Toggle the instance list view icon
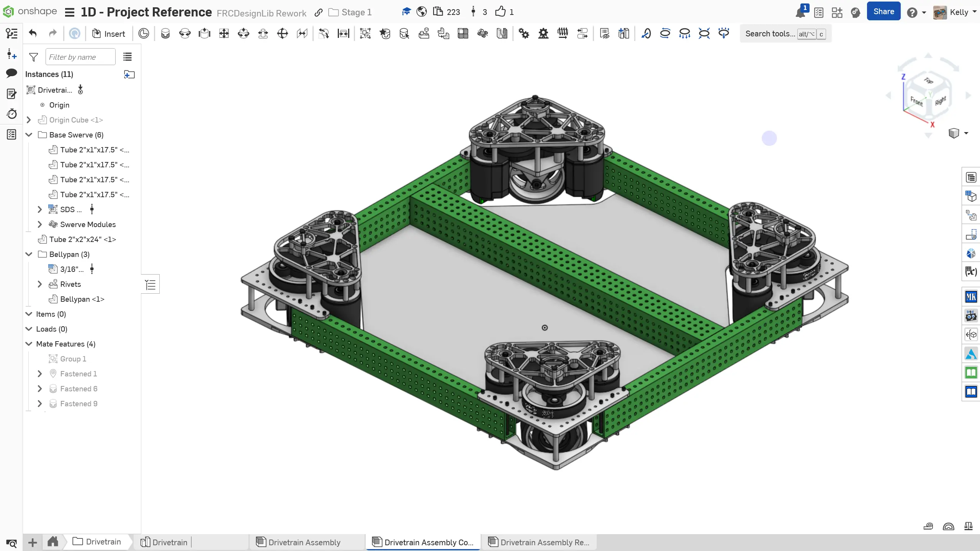Viewport: 980px width, 551px height. 128,57
